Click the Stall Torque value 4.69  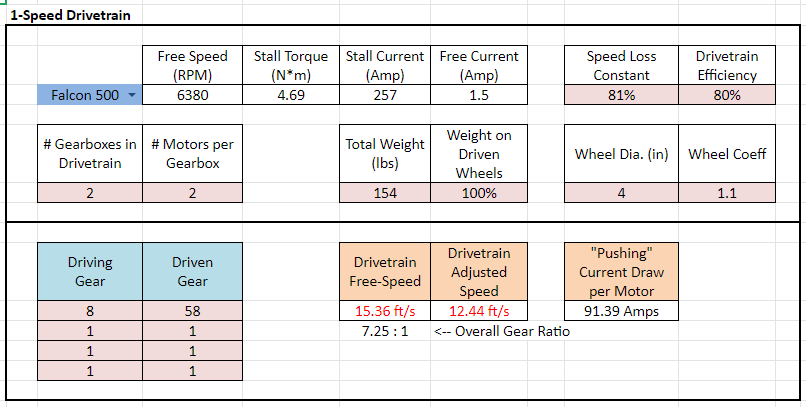coord(290,96)
